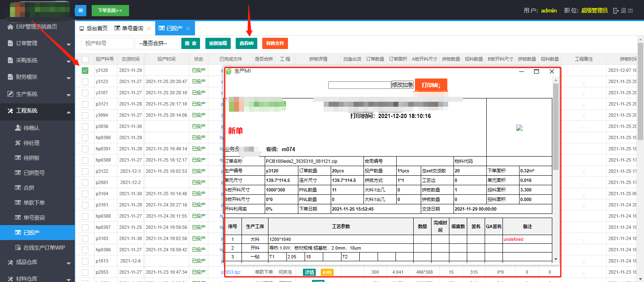Click the 生产MI popup vertical scrollbar
The height and width of the screenshot is (282, 644).
click(556, 125)
